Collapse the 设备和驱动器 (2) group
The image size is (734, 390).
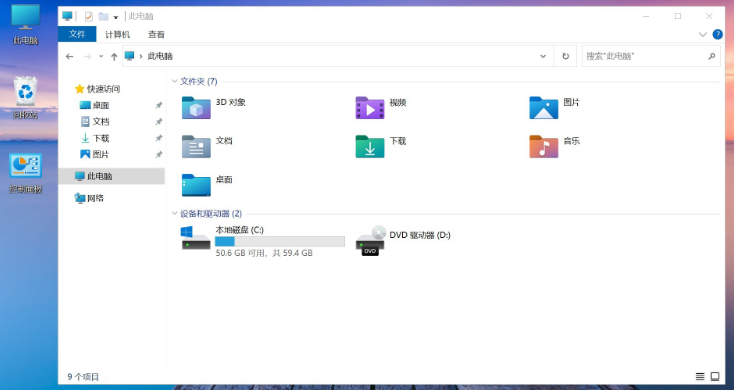(x=175, y=214)
